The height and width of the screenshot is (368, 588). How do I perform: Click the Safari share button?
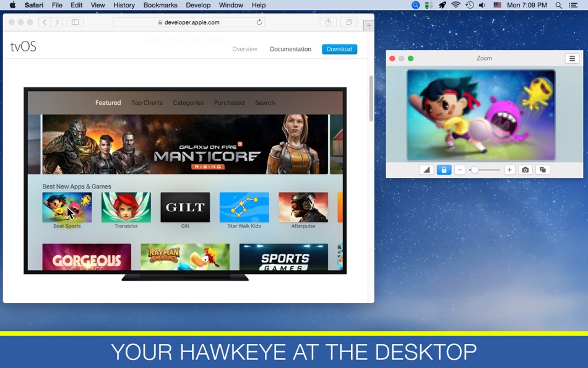click(328, 22)
